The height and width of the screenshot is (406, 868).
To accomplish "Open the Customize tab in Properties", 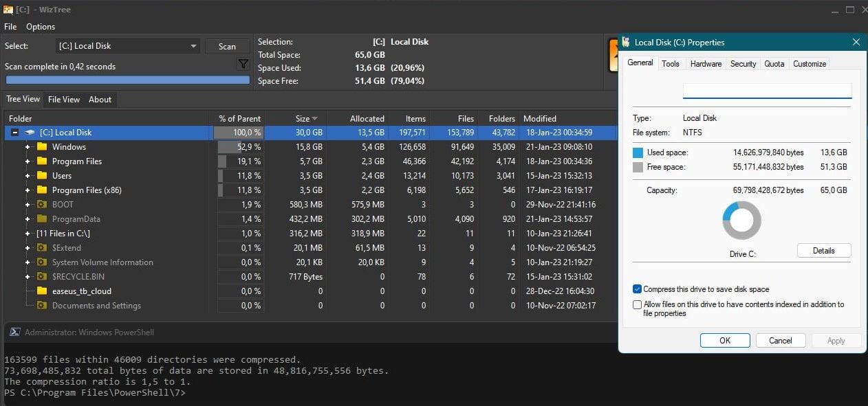I will coord(810,64).
